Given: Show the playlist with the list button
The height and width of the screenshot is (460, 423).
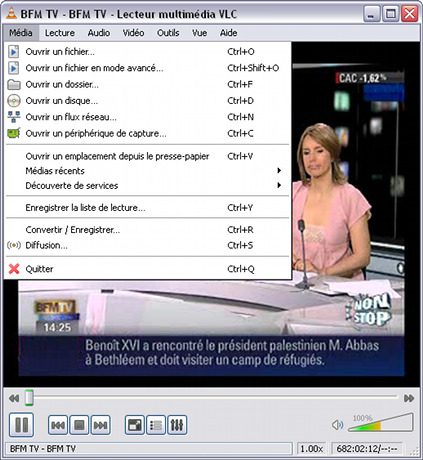Looking at the screenshot, I should [156, 425].
